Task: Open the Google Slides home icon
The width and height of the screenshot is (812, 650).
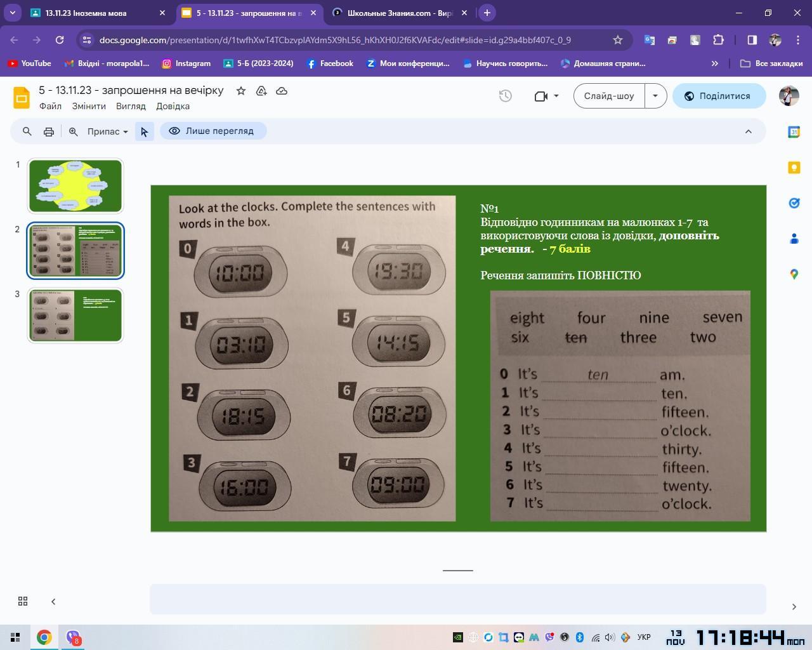Action: click(22, 98)
